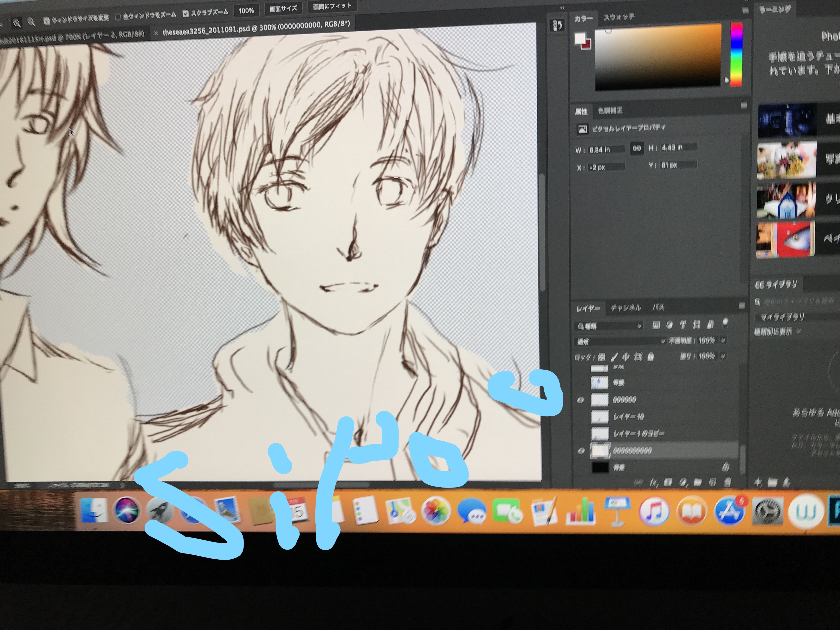Click the lock all padlock icon
The image size is (840, 630).
click(650, 357)
